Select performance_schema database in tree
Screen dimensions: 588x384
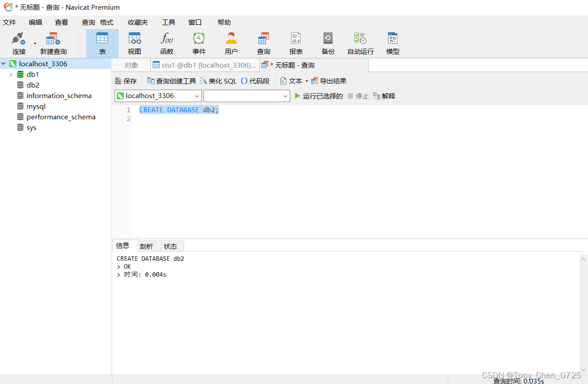tap(61, 117)
